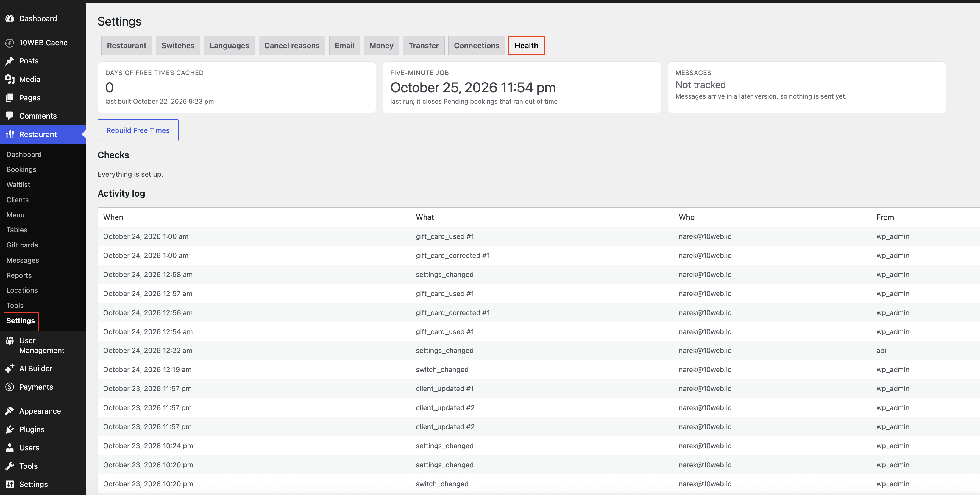Open the Email tab
Image resolution: width=980 pixels, height=495 pixels.
click(344, 46)
